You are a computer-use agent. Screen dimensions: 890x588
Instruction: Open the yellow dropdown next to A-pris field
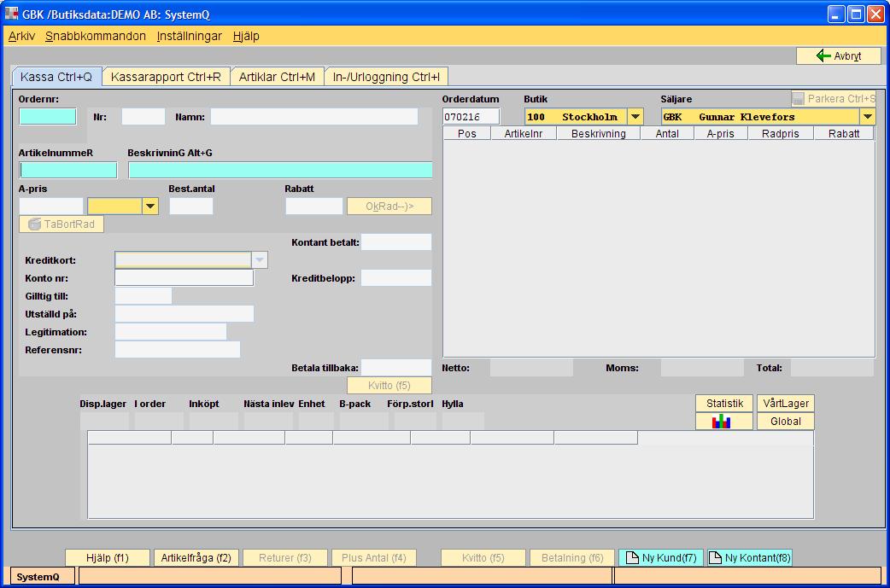pos(149,206)
